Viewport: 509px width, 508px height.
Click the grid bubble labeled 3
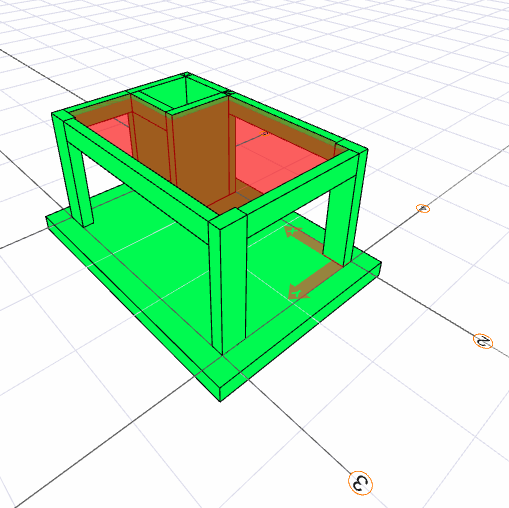pyautogui.click(x=360, y=483)
